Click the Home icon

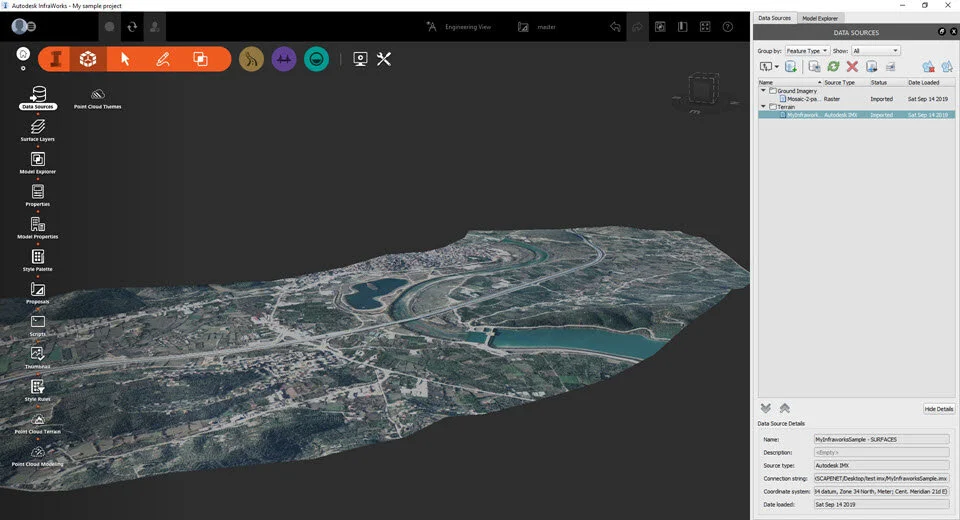[x=23, y=54]
